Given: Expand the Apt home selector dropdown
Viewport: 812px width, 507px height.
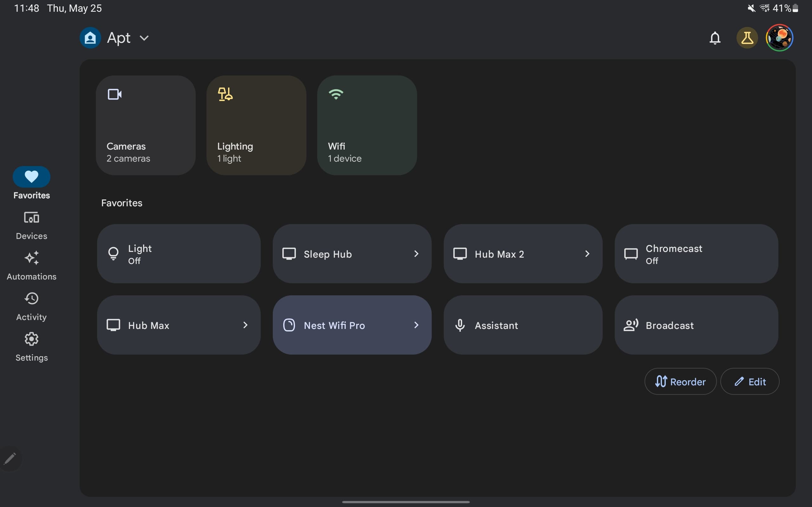Looking at the screenshot, I should [x=144, y=38].
